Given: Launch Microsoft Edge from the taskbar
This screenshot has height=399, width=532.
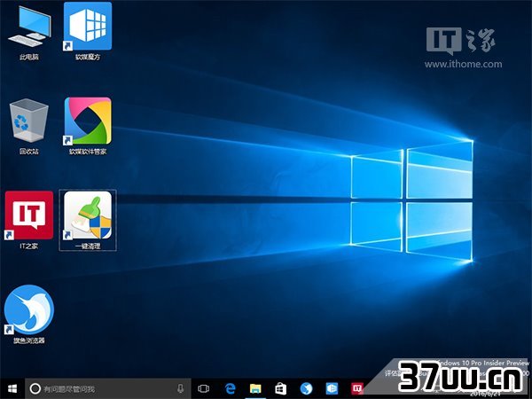Looking at the screenshot, I should 230,388.
